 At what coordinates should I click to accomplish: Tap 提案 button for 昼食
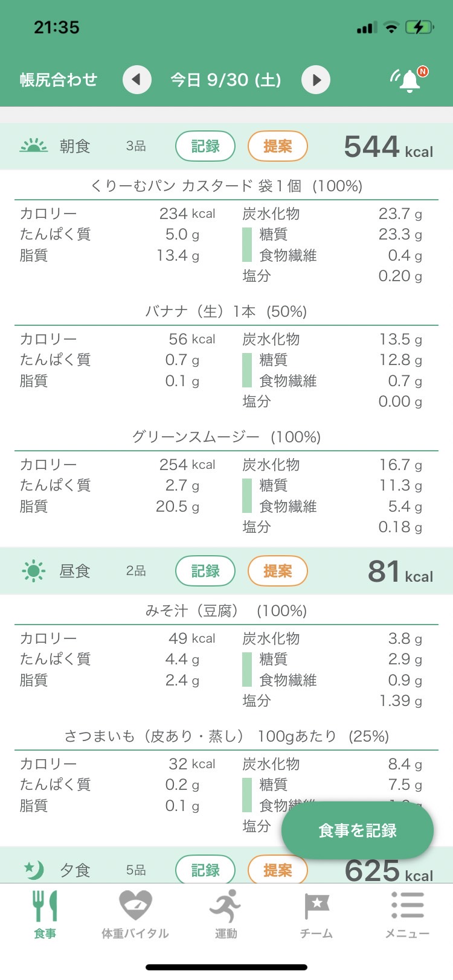tap(278, 571)
